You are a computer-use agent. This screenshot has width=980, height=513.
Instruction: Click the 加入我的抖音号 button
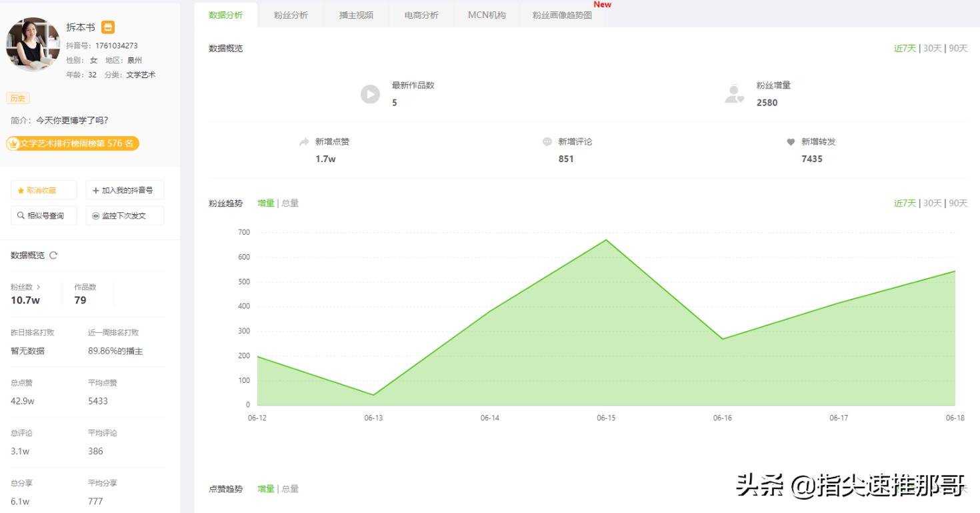pyautogui.click(x=123, y=189)
